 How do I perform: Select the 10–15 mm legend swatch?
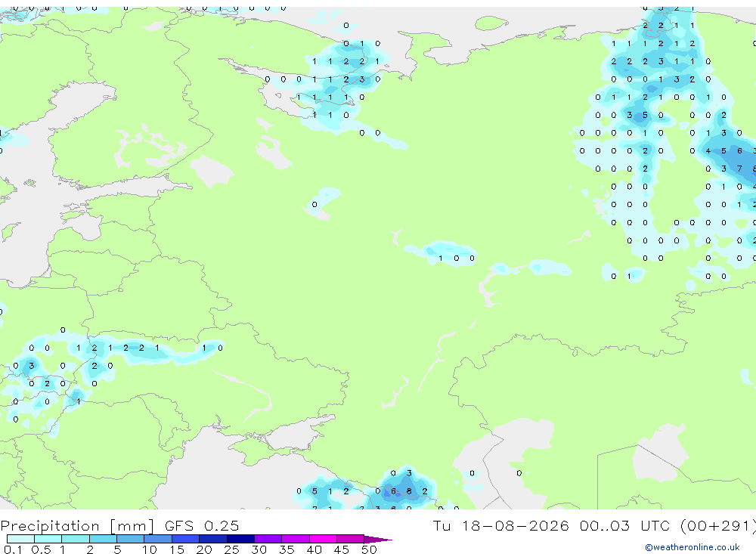tap(158, 539)
